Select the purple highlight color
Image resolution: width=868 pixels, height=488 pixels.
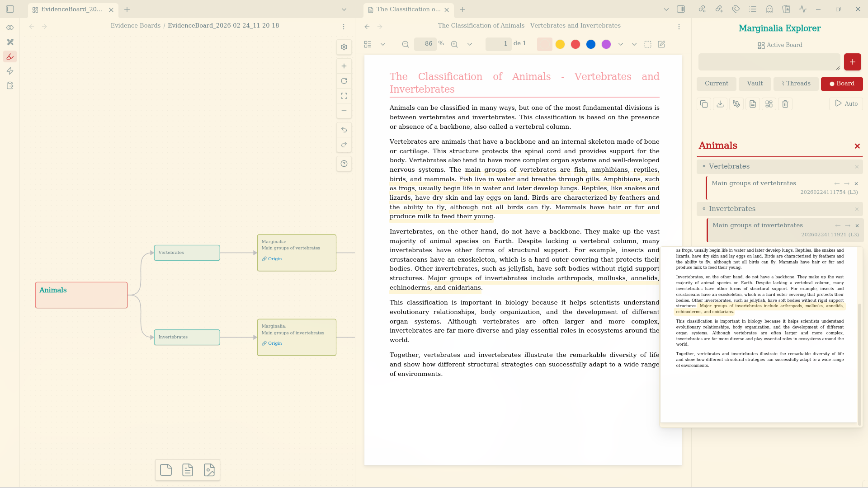(606, 44)
